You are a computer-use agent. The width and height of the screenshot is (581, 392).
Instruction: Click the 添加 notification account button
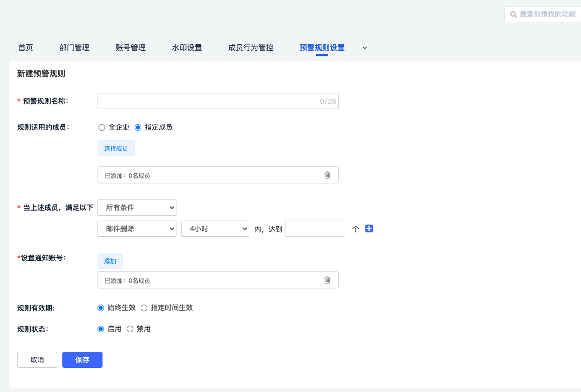tap(110, 261)
